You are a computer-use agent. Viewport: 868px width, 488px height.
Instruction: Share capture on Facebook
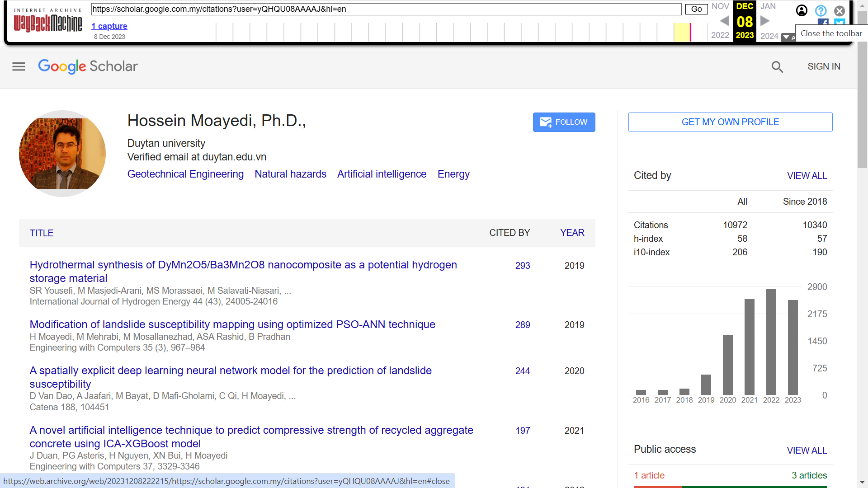[x=823, y=23]
